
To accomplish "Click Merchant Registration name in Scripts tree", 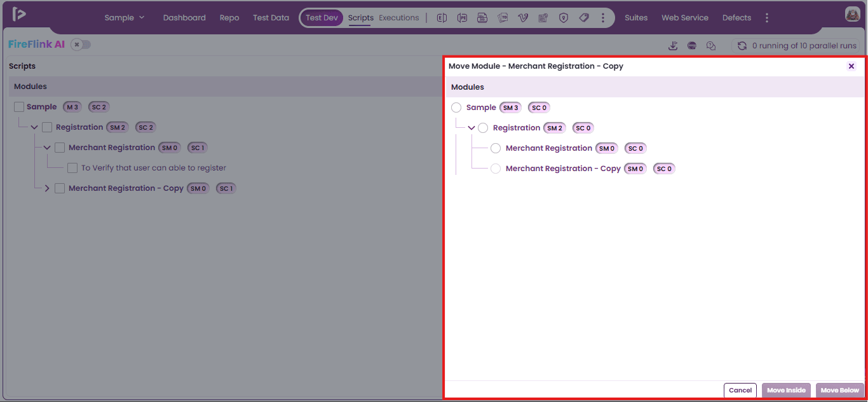I will point(112,148).
